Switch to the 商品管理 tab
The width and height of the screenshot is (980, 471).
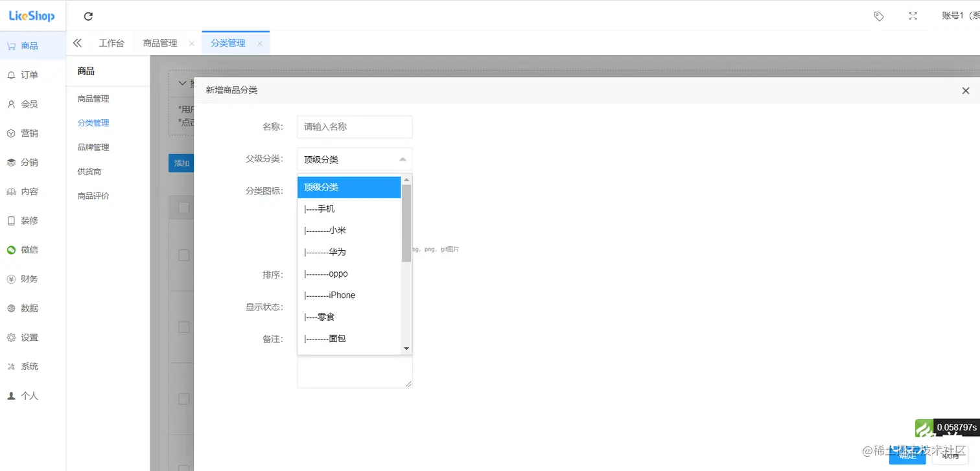(160, 43)
